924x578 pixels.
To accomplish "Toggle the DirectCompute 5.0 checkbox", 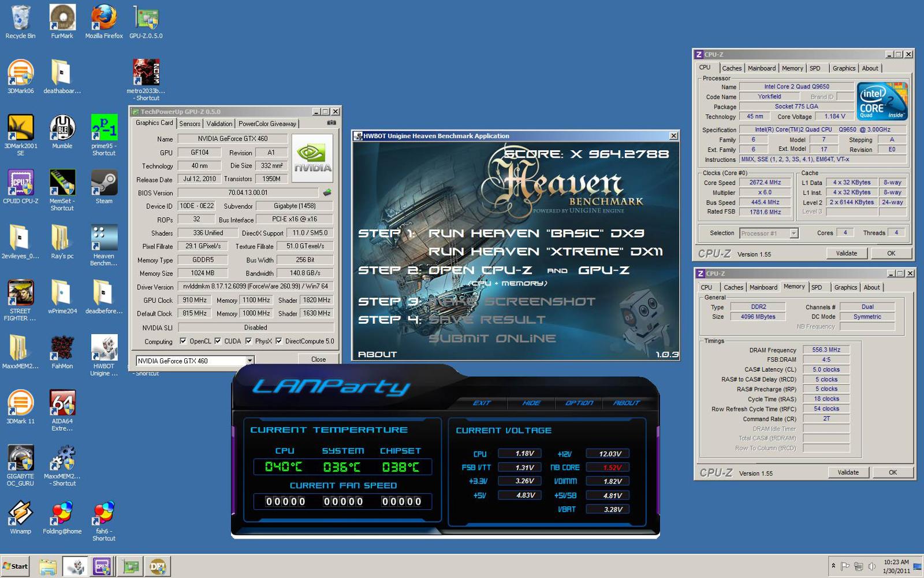I will point(279,341).
